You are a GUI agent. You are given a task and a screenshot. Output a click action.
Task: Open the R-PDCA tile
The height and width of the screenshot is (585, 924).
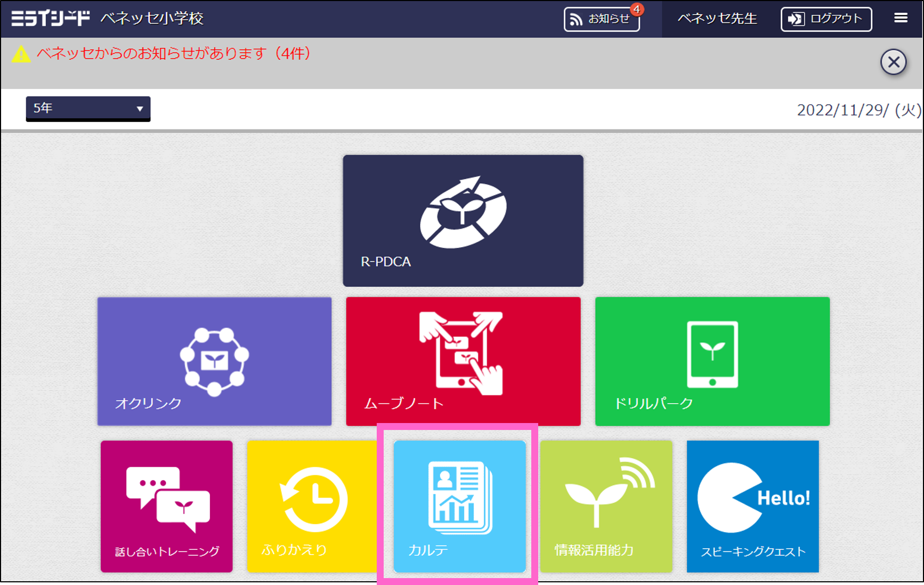pyautogui.click(x=463, y=221)
